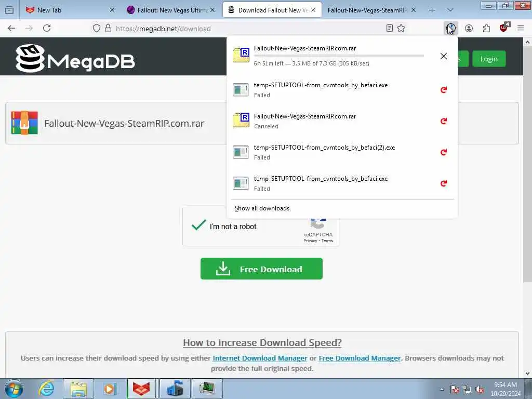Viewport: 532px width, 399px height.
Task: Select the last failed temp-SETUPTOOL befaci.exe entry
Action: (342, 183)
